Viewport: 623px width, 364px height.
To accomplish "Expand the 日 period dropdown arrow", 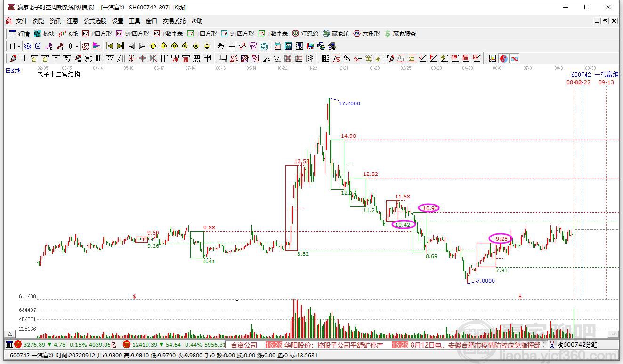I will (19, 46).
